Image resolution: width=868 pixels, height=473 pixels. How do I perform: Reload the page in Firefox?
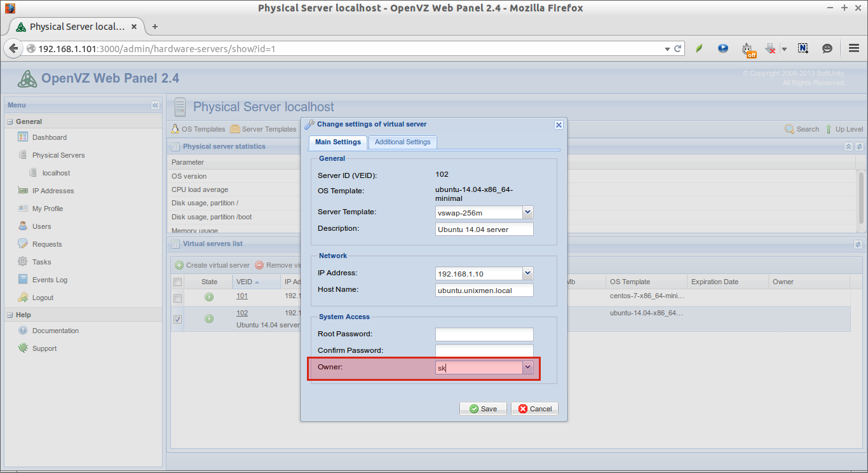click(678, 48)
